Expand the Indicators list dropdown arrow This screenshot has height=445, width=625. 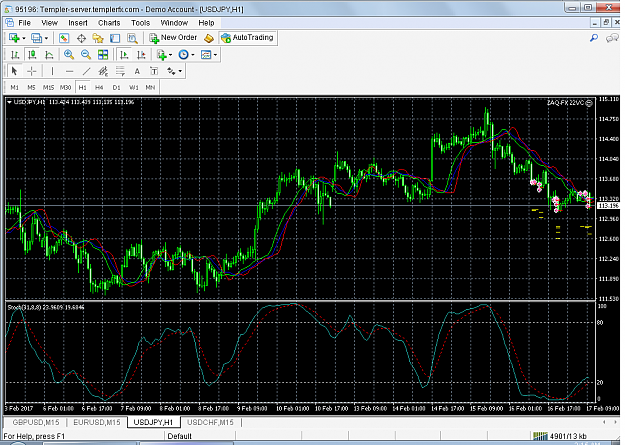pyautogui.click(x=171, y=55)
